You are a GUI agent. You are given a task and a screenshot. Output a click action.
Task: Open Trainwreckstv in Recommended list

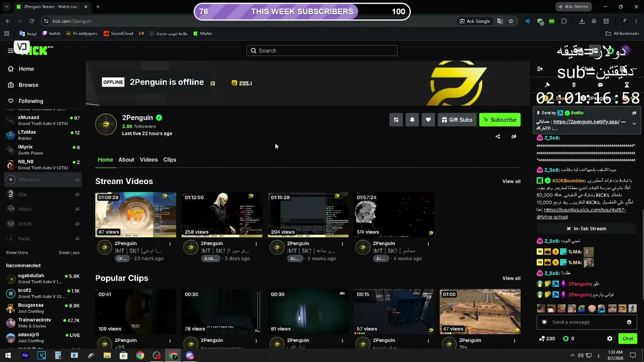(43, 323)
